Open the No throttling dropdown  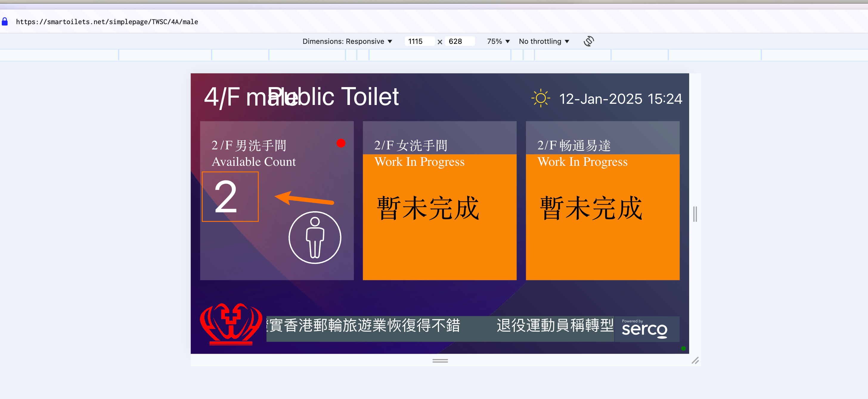[x=544, y=41]
